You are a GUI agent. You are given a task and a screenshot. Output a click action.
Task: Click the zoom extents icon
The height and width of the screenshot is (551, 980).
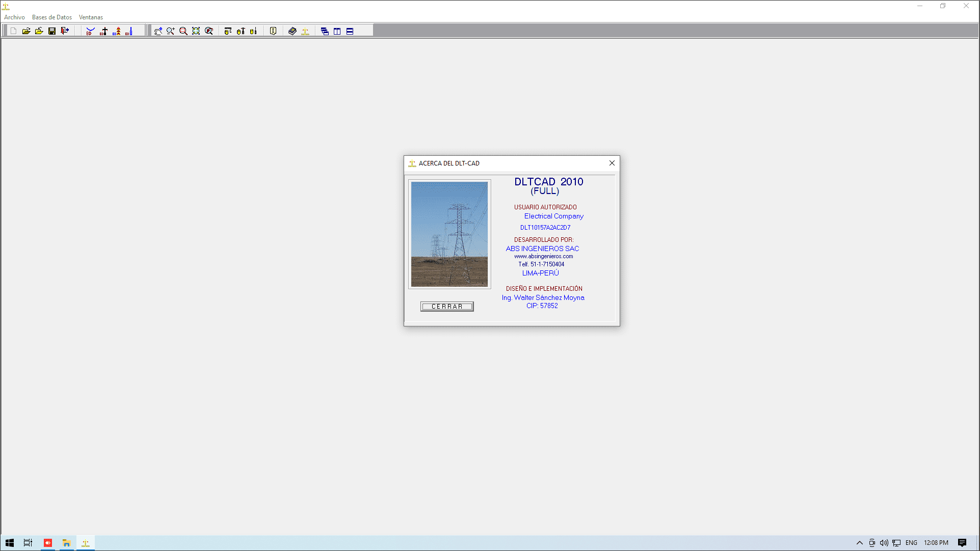pyautogui.click(x=196, y=31)
